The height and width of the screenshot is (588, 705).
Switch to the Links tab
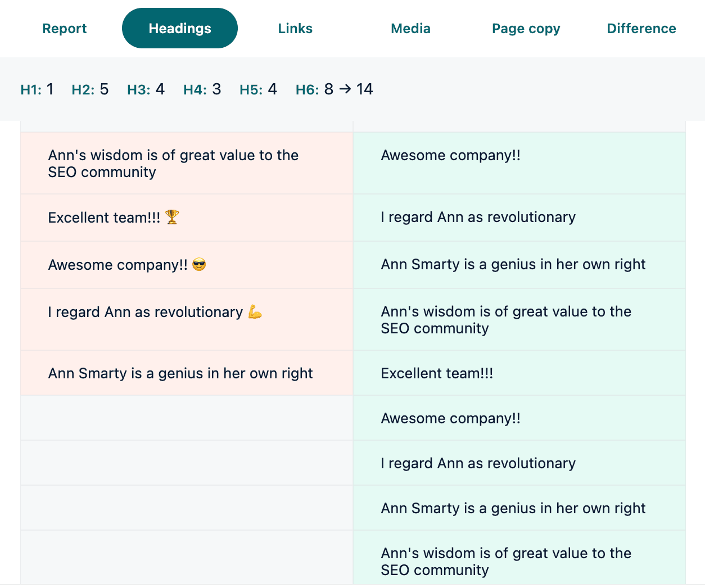click(295, 29)
